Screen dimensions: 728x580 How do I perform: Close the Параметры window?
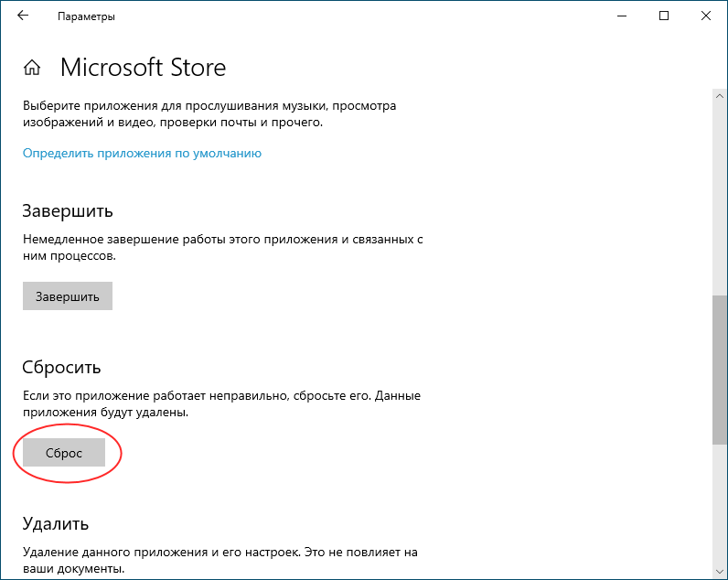tap(706, 16)
